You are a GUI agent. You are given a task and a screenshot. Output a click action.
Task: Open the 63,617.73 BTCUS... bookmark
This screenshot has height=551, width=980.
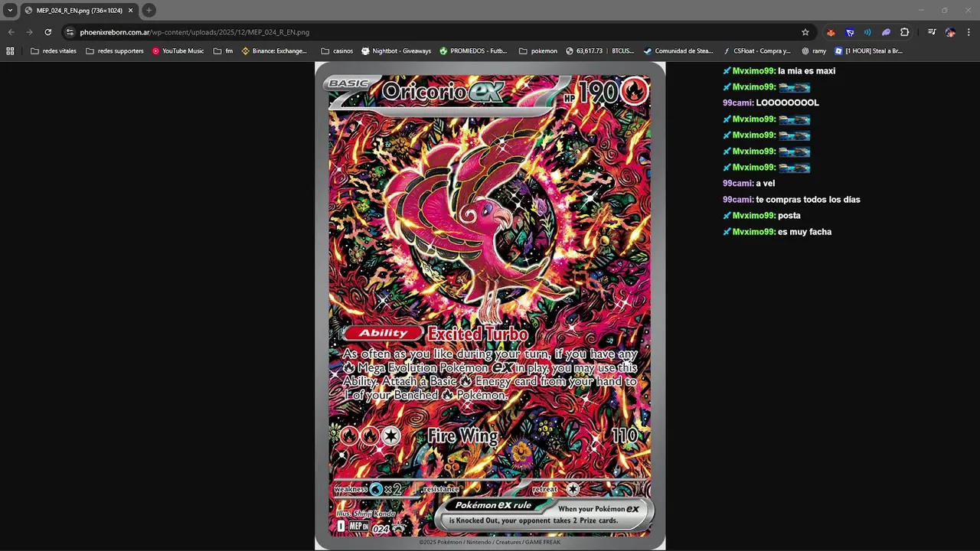[599, 51]
